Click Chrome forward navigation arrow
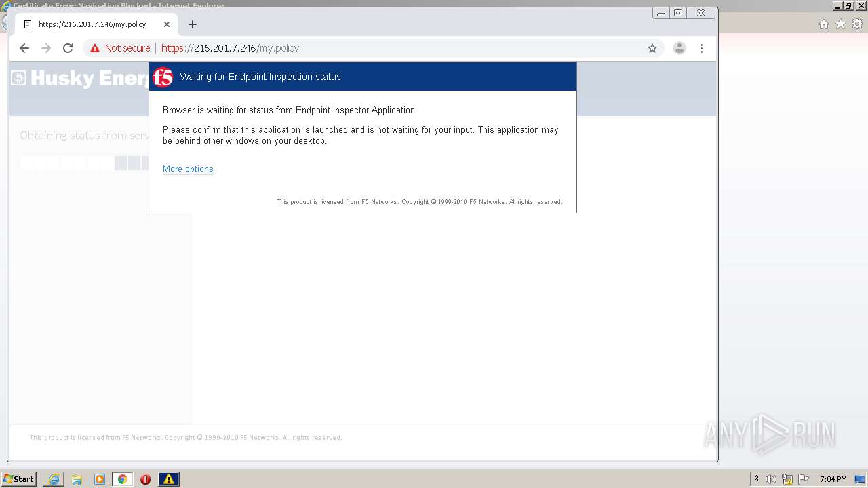 click(46, 48)
